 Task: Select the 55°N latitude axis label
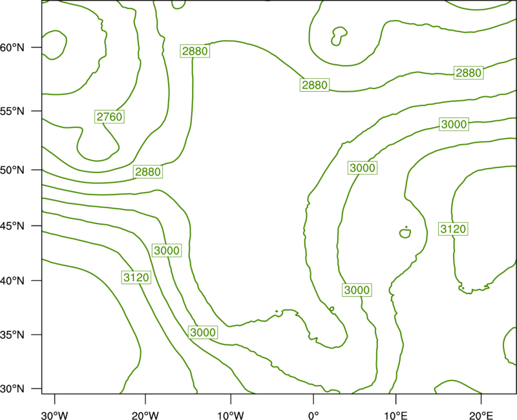(12, 111)
